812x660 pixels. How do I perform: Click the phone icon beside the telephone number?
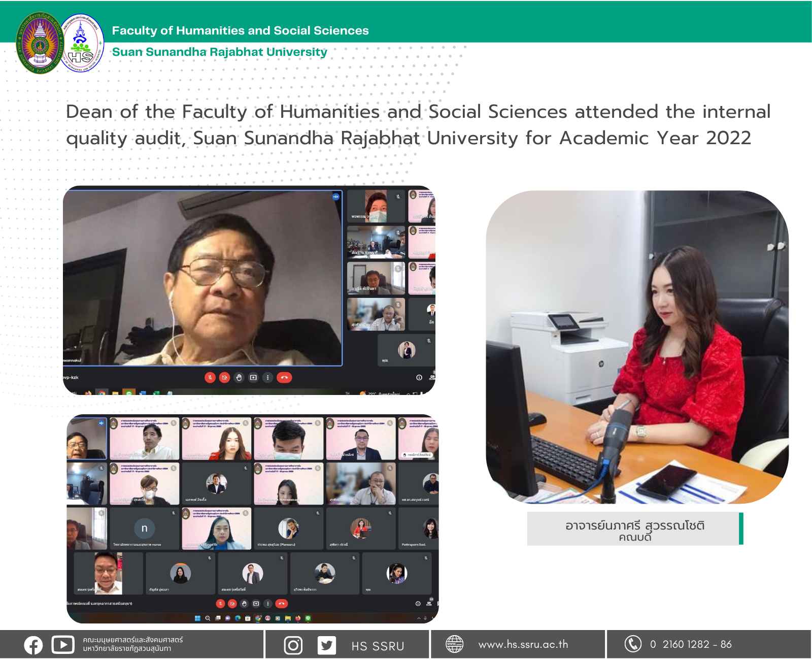(x=632, y=644)
